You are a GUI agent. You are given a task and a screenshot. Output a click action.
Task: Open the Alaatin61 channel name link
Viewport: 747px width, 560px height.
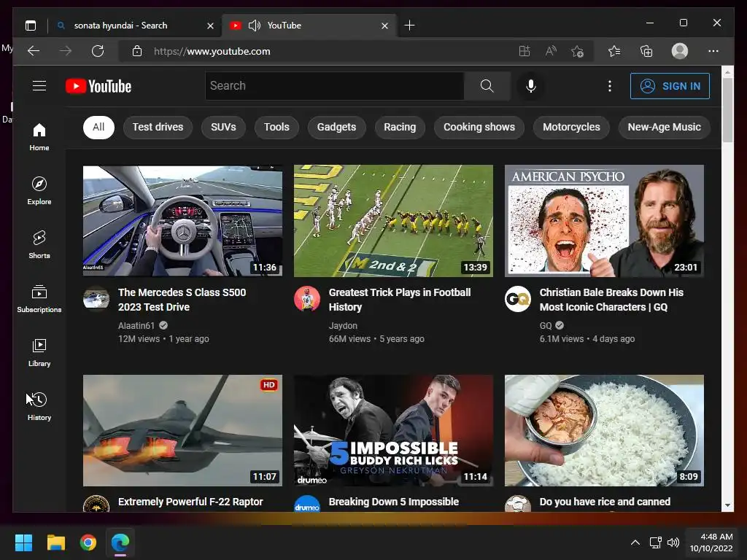(x=136, y=326)
